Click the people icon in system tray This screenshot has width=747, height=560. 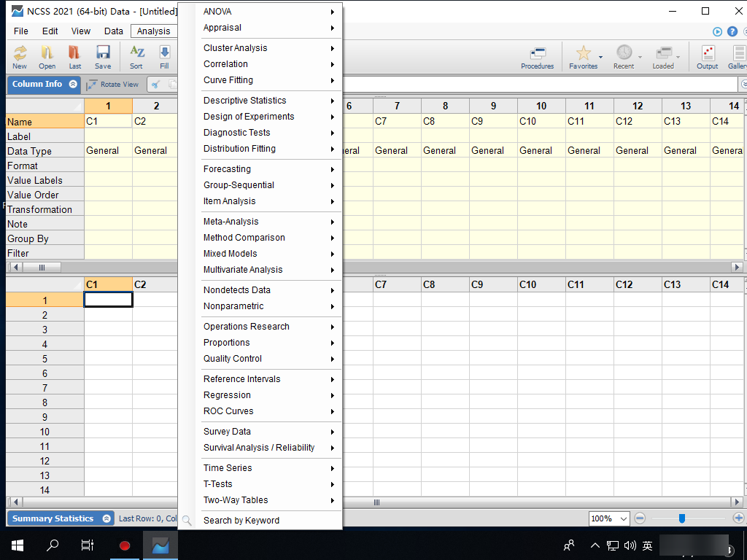[569, 545]
